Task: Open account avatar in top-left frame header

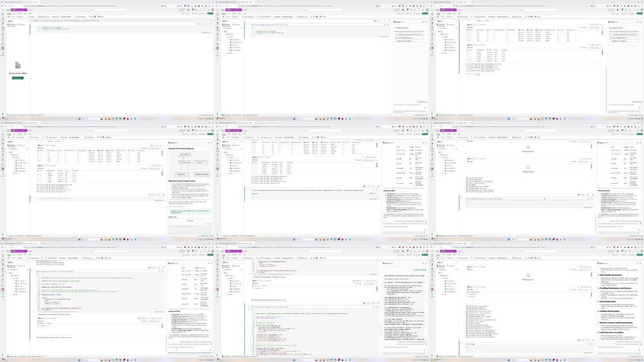Action: pos(213,10)
